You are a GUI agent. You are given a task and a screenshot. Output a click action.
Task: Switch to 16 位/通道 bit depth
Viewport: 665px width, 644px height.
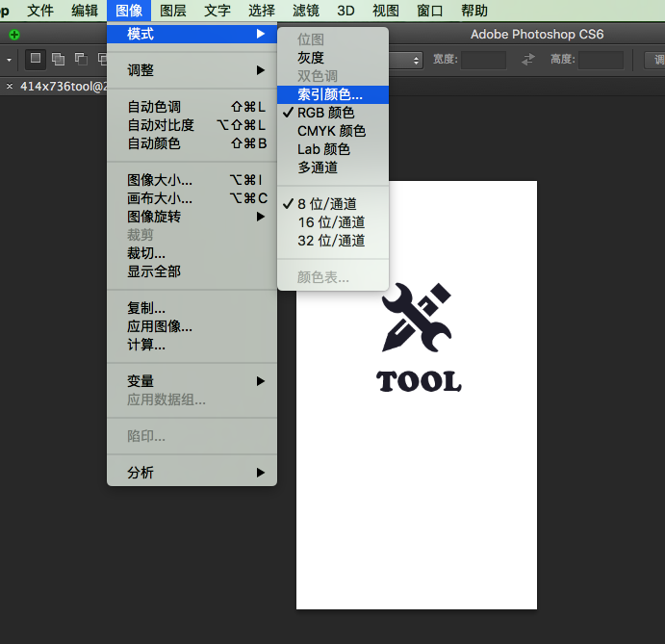(x=330, y=222)
